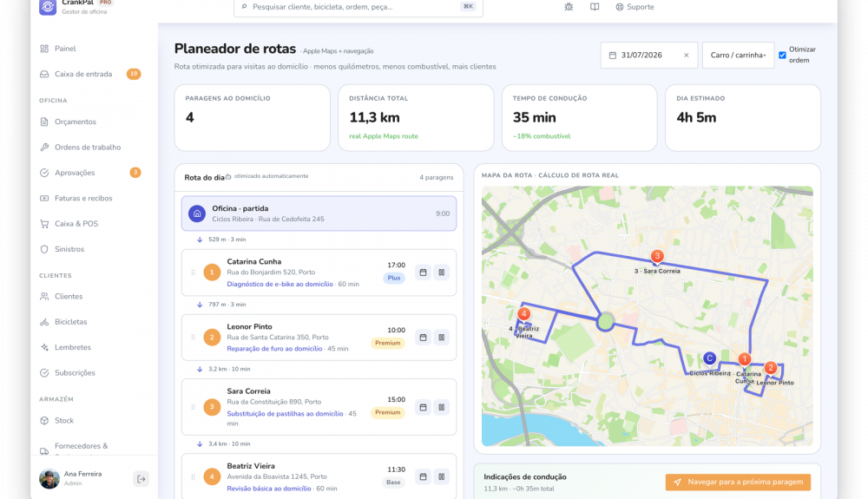Select the Oficina · partida row
This screenshot has width=868, height=499.
319,213
